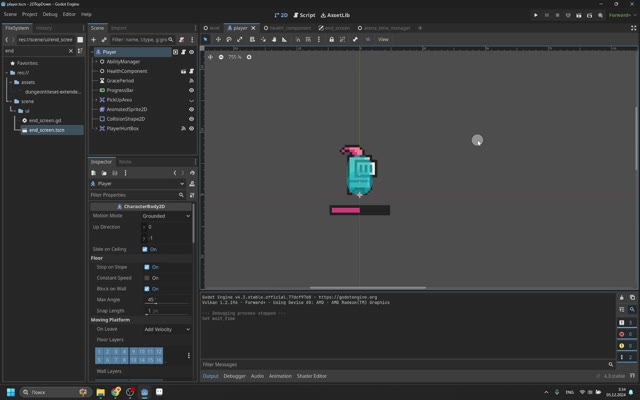Open the On Leave Add Velocity dropdown

[167, 329]
